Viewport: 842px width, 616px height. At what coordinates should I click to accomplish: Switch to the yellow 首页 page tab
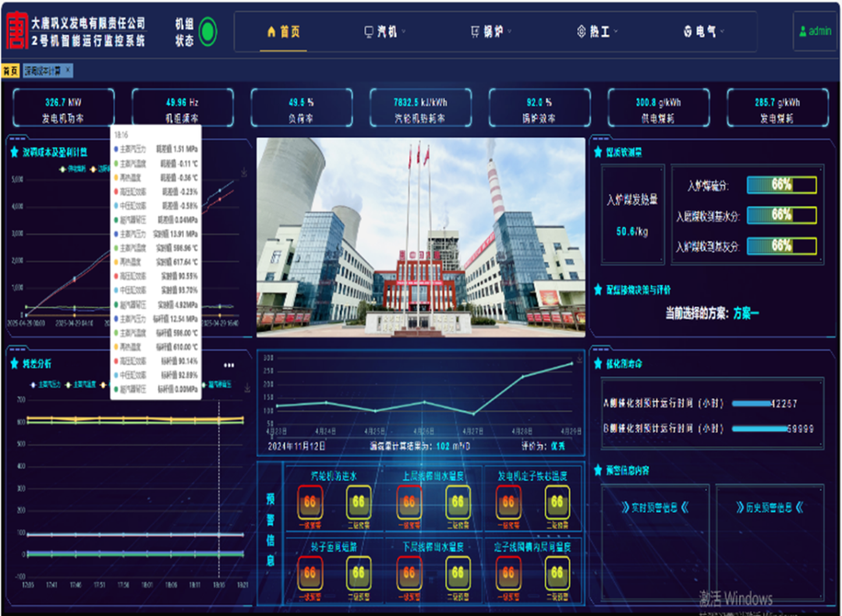click(10, 71)
